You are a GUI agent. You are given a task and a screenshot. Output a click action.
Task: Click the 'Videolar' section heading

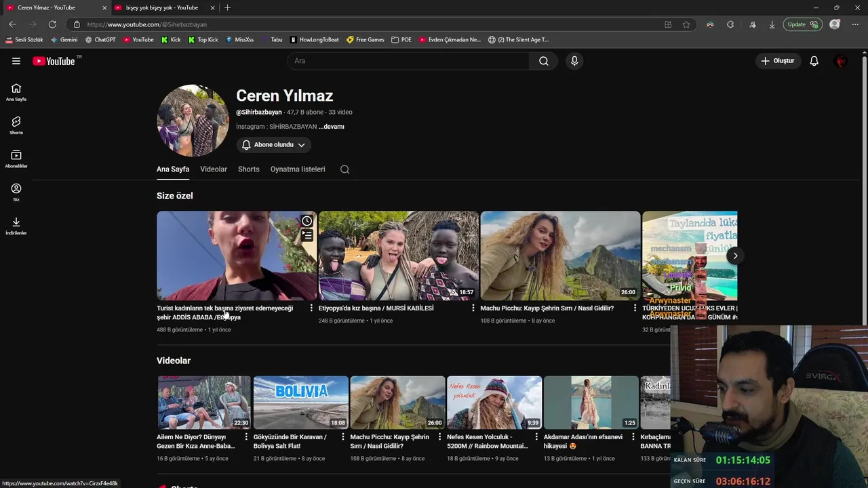point(174,361)
